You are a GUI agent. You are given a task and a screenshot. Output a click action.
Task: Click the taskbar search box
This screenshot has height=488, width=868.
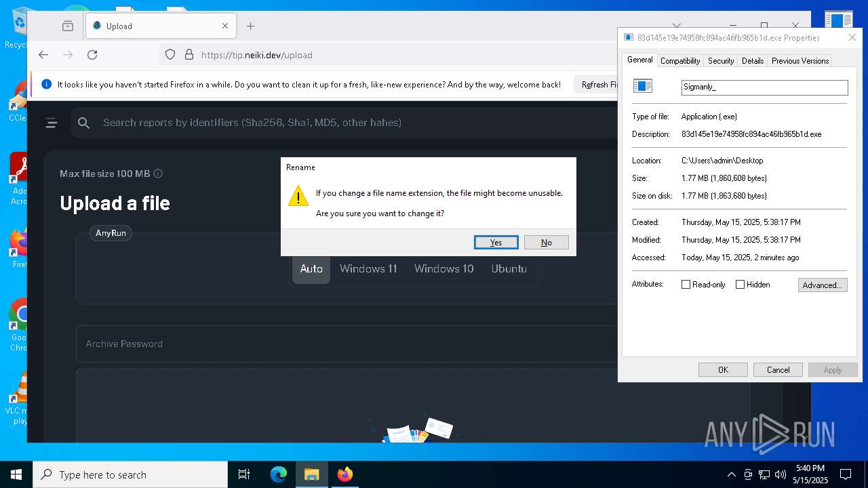pyautogui.click(x=130, y=474)
